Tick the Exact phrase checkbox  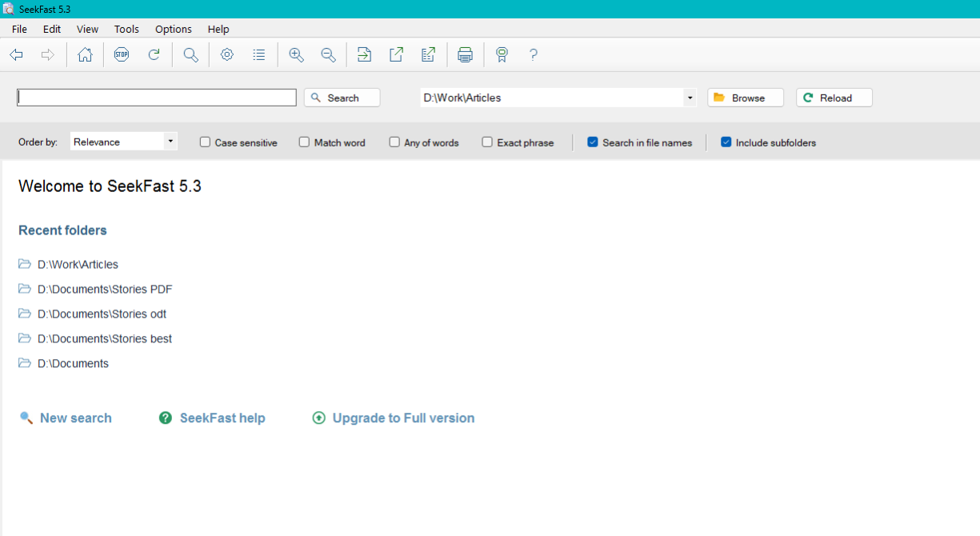(487, 142)
